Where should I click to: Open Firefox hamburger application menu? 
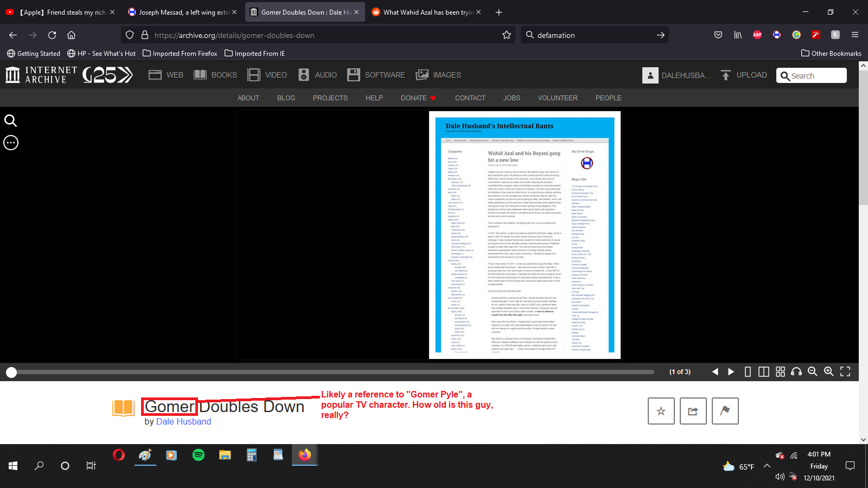pyautogui.click(x=855, y=35)
